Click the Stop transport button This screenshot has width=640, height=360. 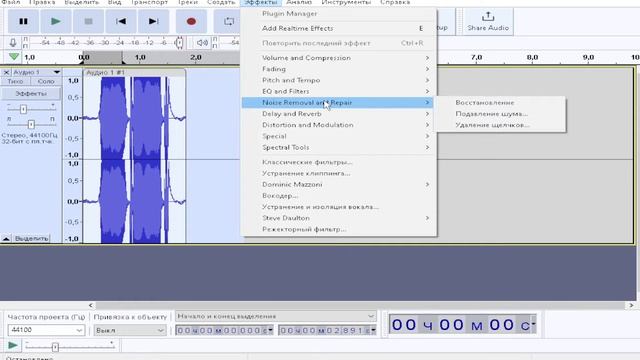click(x=88, y=21)
